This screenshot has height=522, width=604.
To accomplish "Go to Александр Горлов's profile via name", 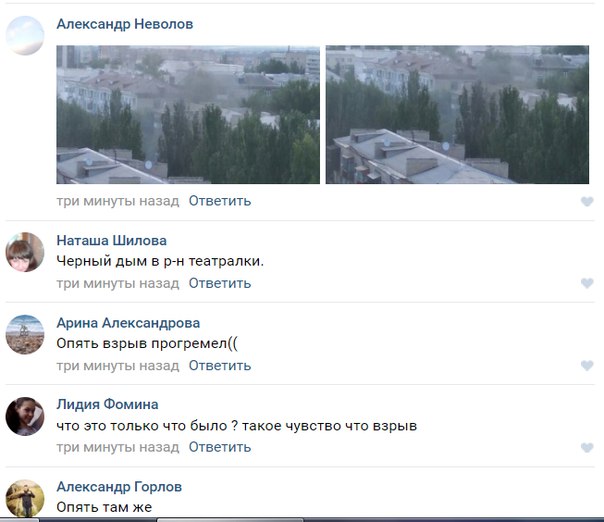I will tap(119, 487).
